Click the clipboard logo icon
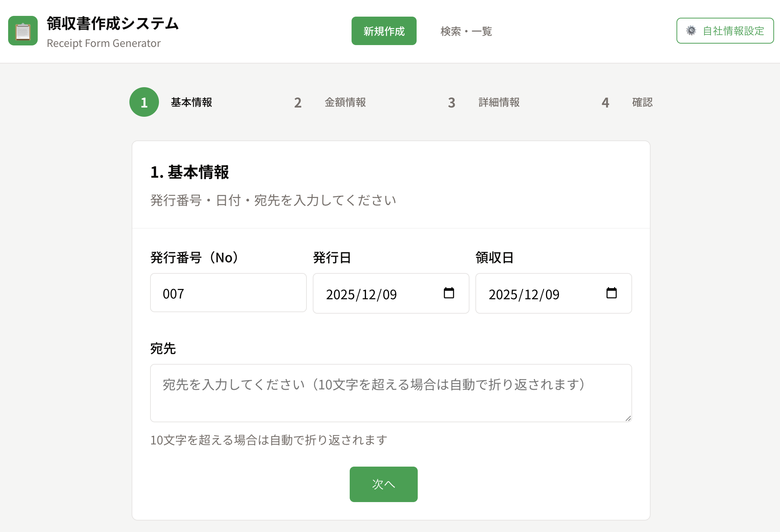780x532 pixels. coord(23,31)
